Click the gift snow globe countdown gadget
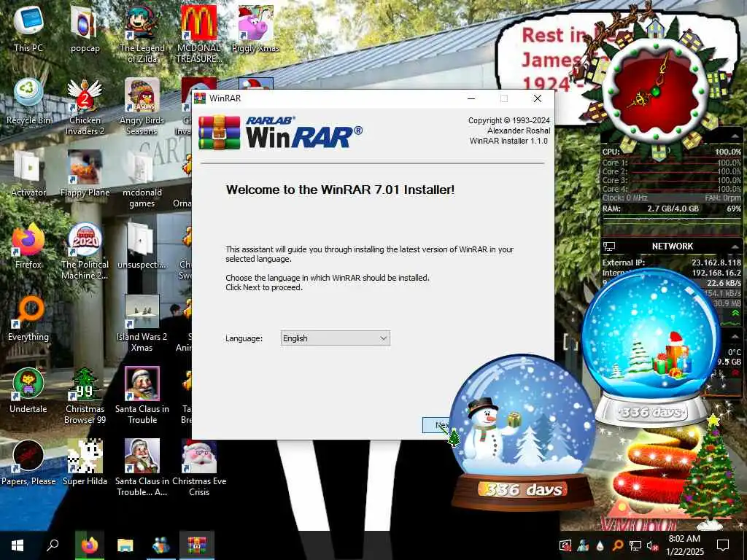Image resolution: width=747 pixels, height=560 pixels. [x=651, y=348]
